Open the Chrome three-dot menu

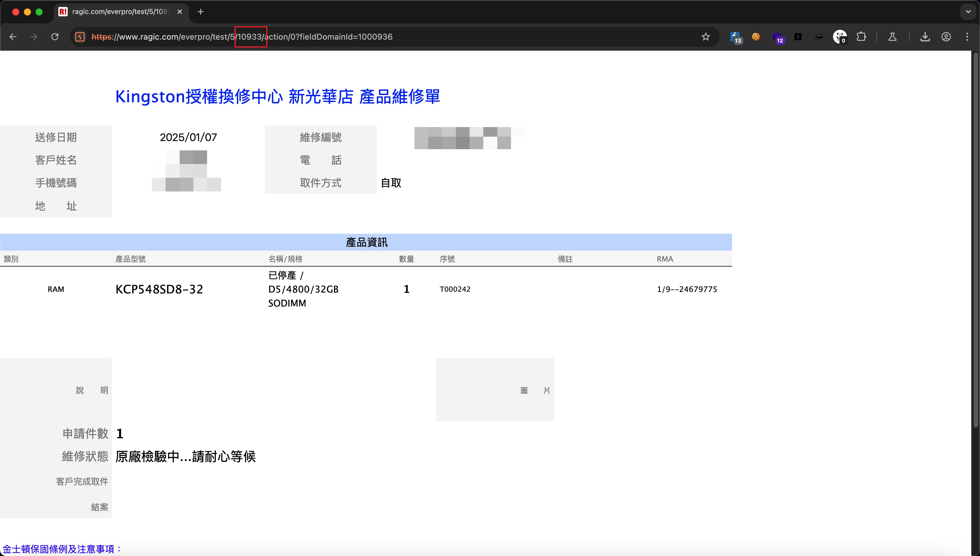(x=967, y=37)
